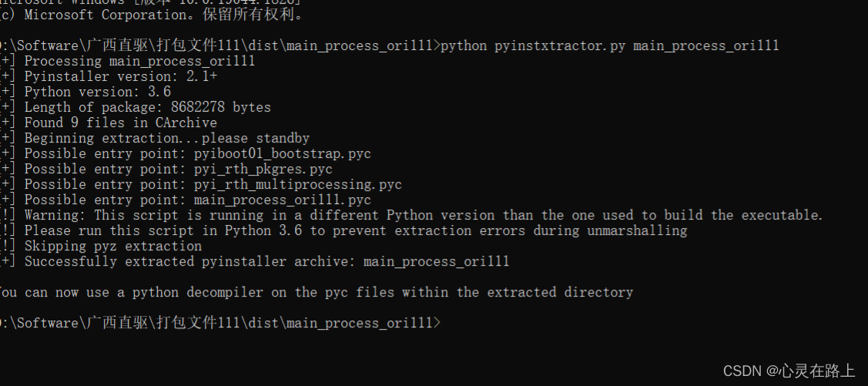Click the 'pyi_rth_pkgres.pyc' entry point filename
Screen dimensions: 868x386
click(x=263, y=169)
